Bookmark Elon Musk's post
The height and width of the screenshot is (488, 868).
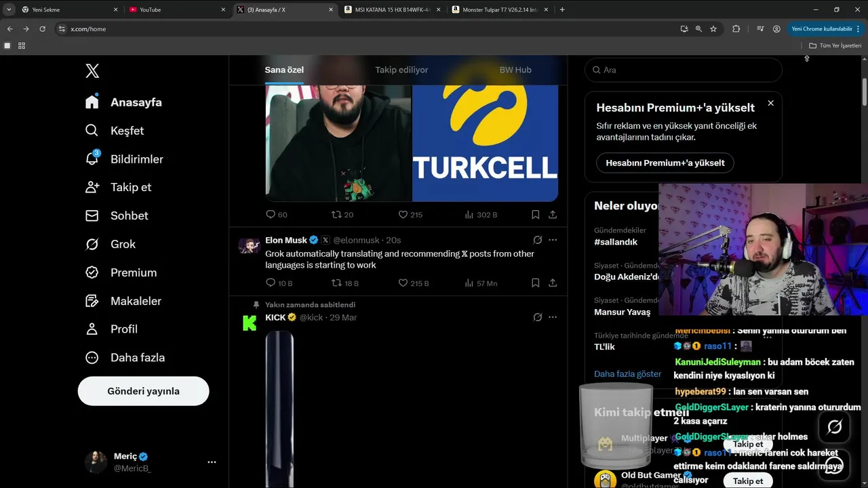tap(535, 283)
